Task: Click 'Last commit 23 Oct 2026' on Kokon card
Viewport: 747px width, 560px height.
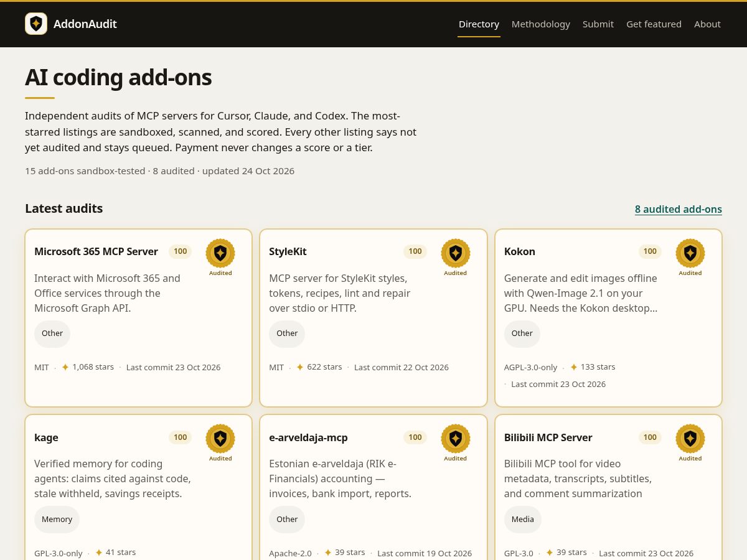Action: pos(558,384)
